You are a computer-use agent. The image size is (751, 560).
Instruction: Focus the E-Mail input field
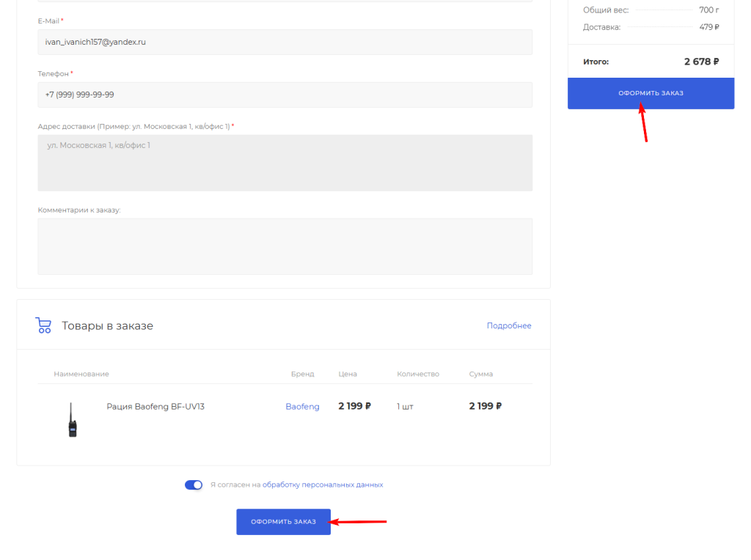[x=285, y=43]
